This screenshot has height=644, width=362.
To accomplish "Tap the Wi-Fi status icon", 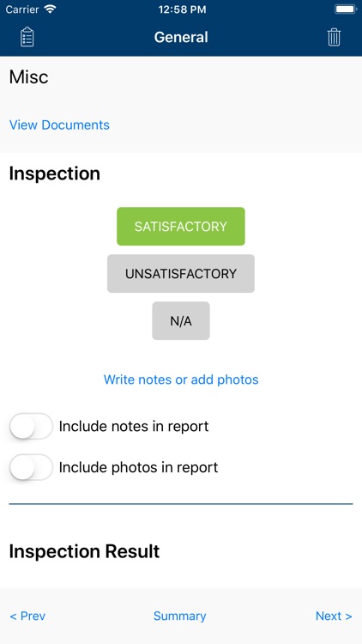I will [50, 9].
